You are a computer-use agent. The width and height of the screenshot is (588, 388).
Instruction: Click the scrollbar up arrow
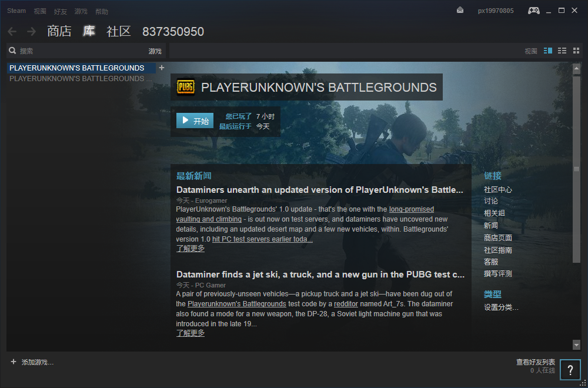(576, 69)
